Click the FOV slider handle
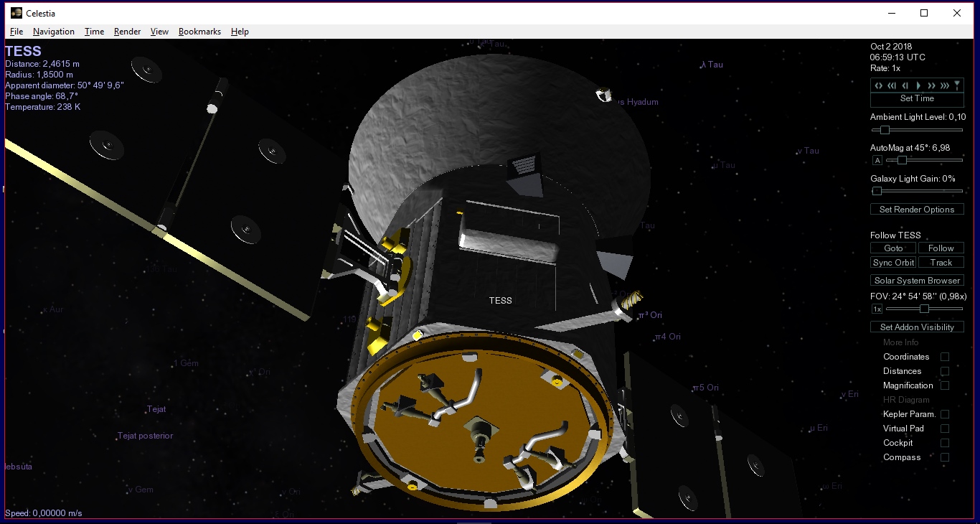This screenshot has height=524, width=980. pyautogui.click(x=924, y=309)
